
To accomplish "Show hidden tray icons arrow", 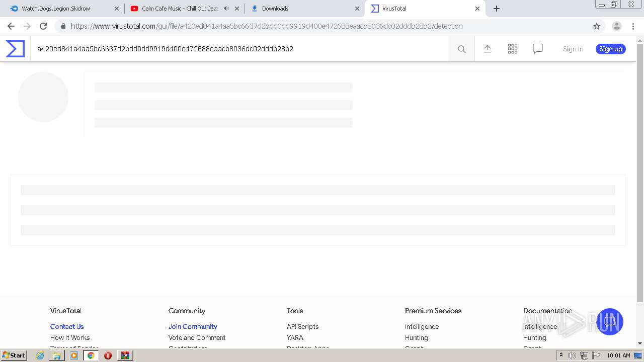I will [561, 355].
